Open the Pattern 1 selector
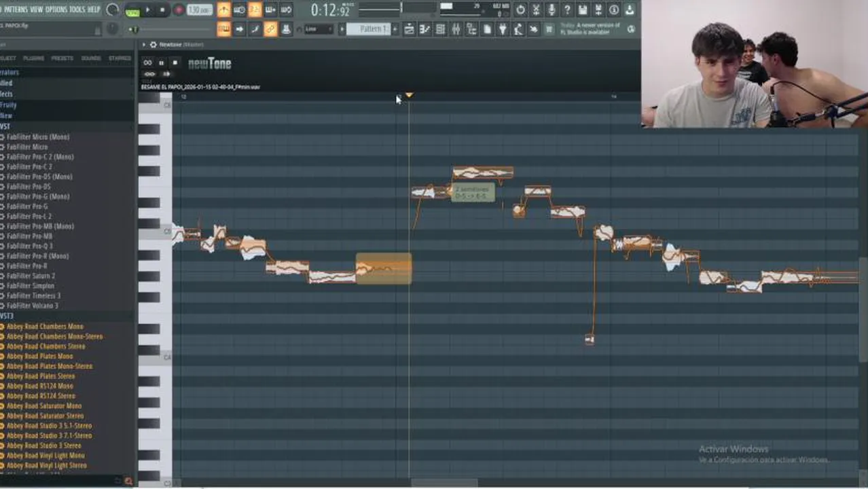868x489 pixels. click(x=367, y=29)
